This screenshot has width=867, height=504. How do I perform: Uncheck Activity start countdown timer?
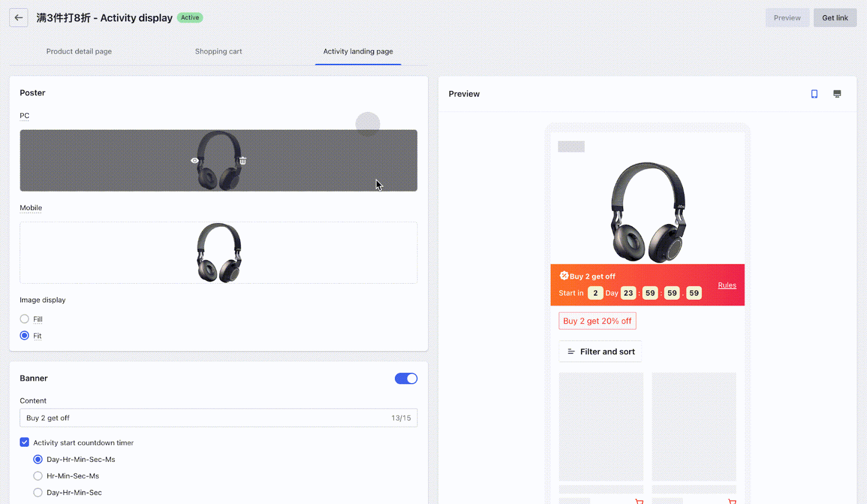(x=24, y=442)
